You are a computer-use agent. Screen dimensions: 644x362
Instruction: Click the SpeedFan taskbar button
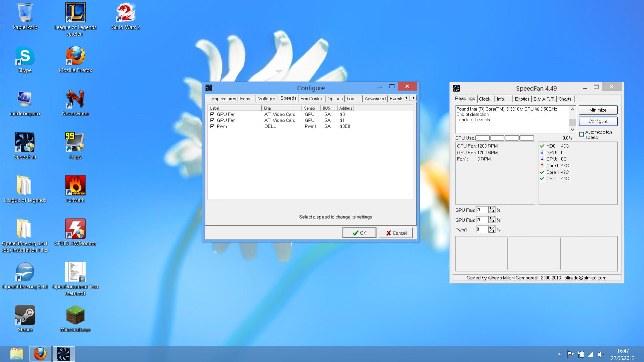click(63, 354)
